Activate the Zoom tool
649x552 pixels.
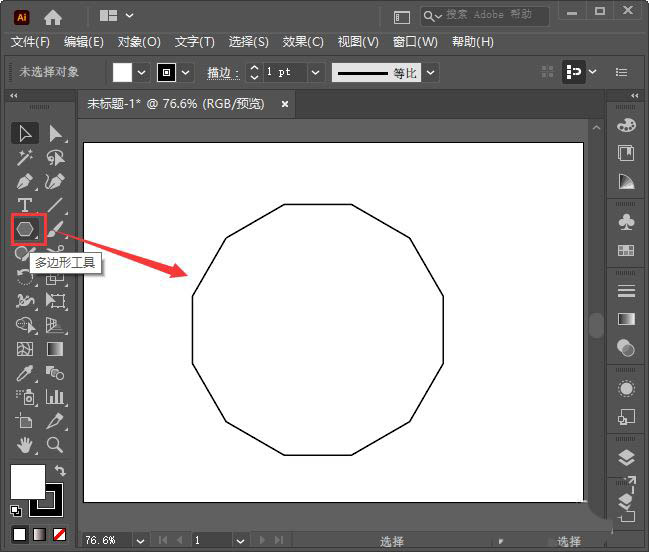point(55,445)
